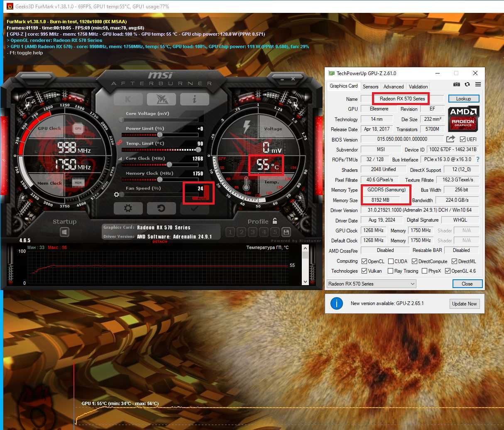Save profile with floppy disk icon
Viewport: 504px width, 430px height.
point(286,232)
